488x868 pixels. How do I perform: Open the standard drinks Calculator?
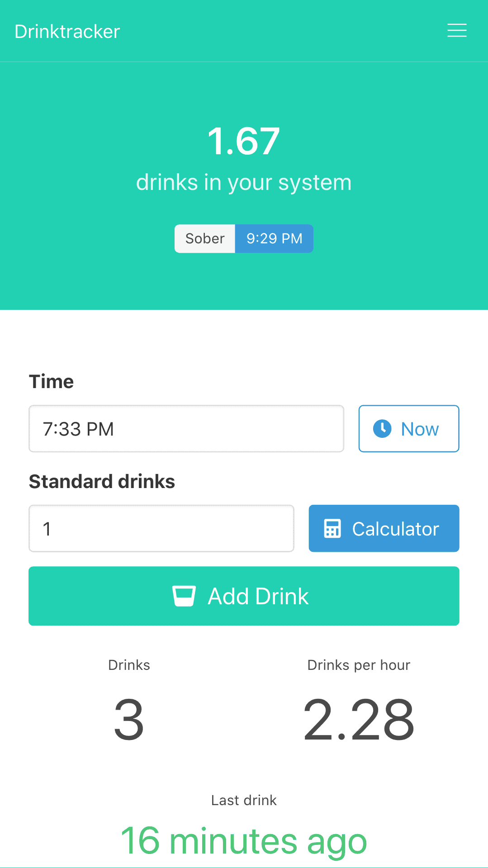(384, 528)
